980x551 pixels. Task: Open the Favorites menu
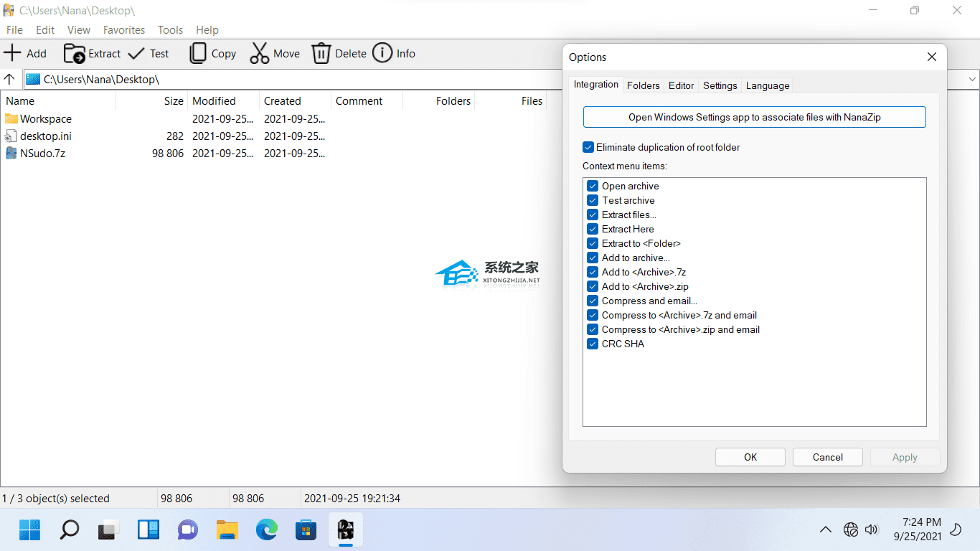point(123,30)
